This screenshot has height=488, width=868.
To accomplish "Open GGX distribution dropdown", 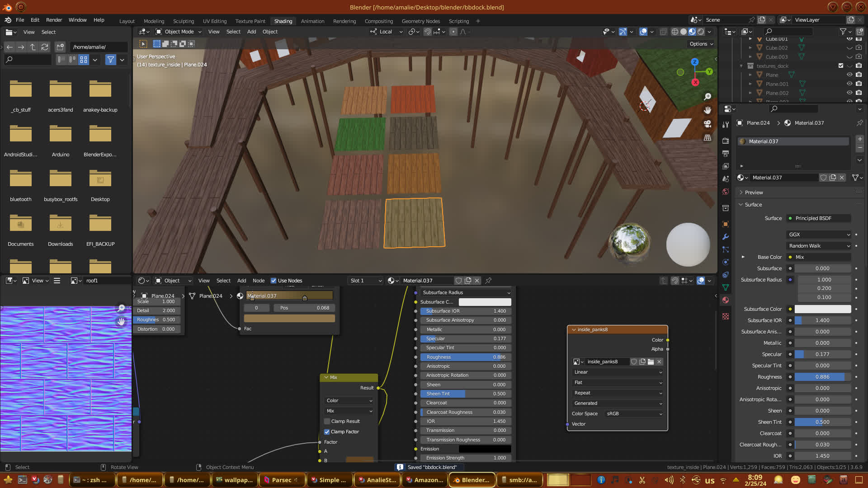I will (x=819, y=235).
